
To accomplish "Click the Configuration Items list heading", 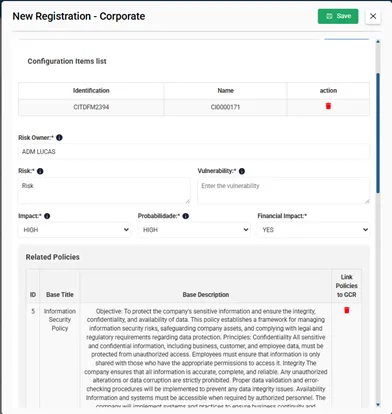I will (67, 61).
